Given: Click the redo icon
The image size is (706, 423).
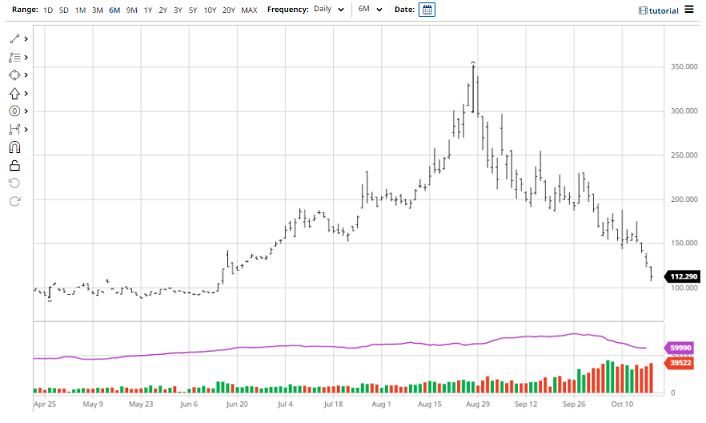Looking at the screenshot, I should tap(14, 201).
